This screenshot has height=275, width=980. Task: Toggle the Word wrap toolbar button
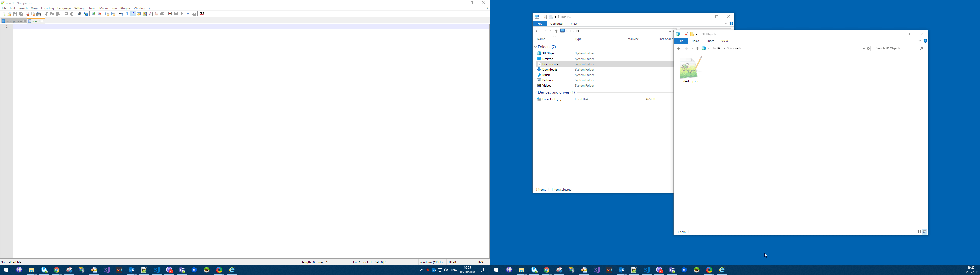121,14
